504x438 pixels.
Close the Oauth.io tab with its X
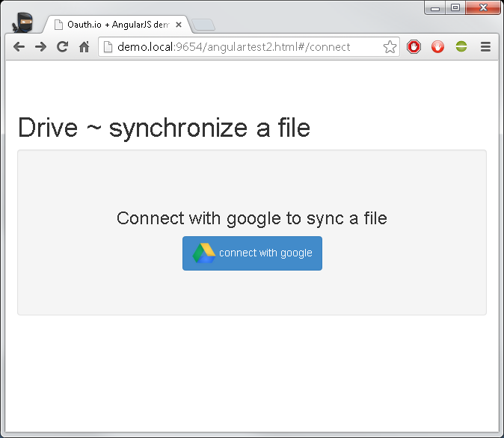point(179,25)
